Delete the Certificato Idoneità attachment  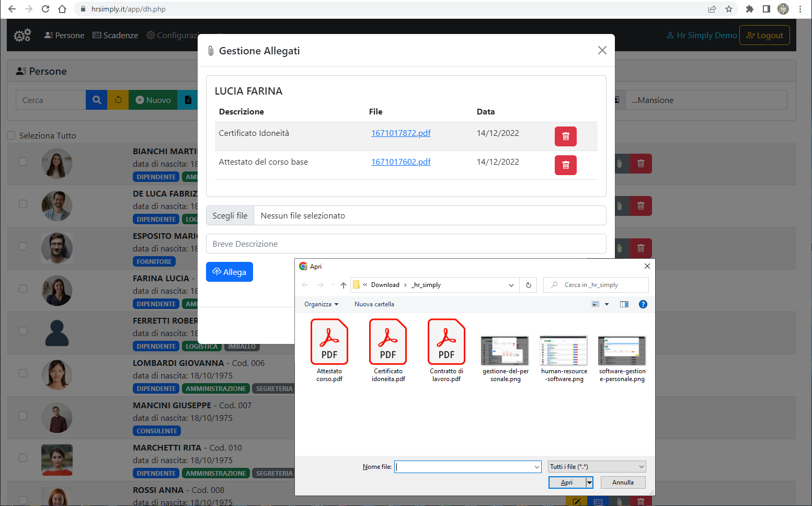point(566,136)
